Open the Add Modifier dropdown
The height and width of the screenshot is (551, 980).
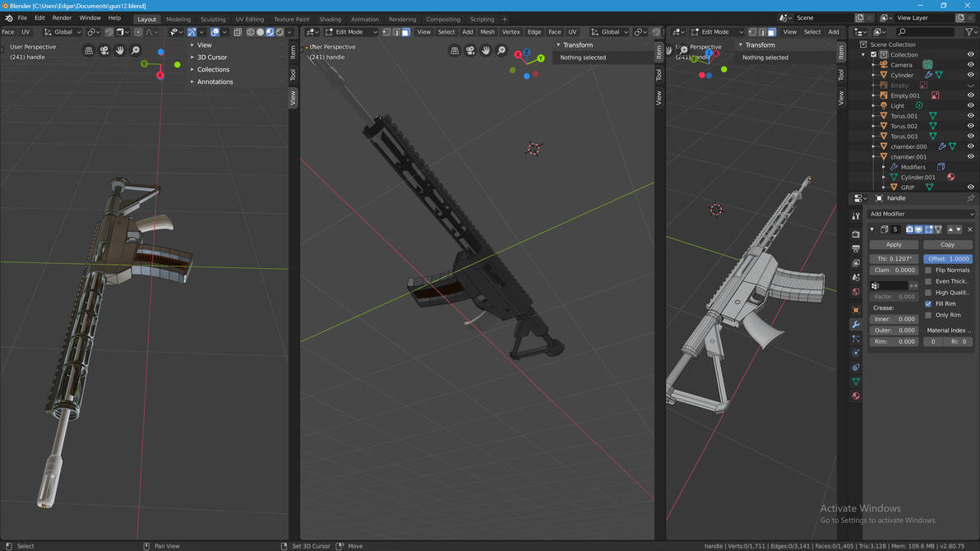[x=921, y=214]
